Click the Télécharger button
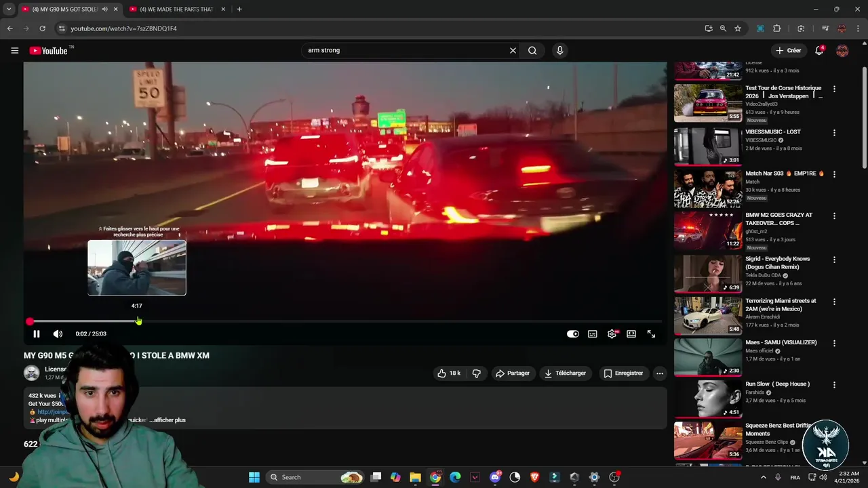Screen dimensions: 868x488 tap(566, 373)
